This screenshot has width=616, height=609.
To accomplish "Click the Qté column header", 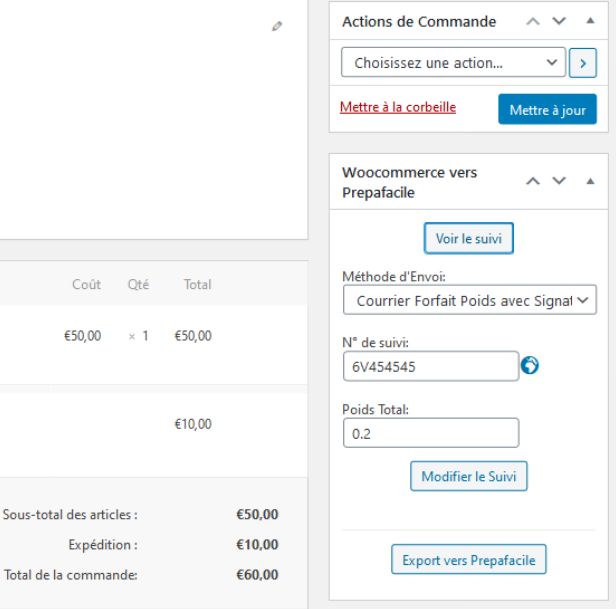I will tap(138, 284).
